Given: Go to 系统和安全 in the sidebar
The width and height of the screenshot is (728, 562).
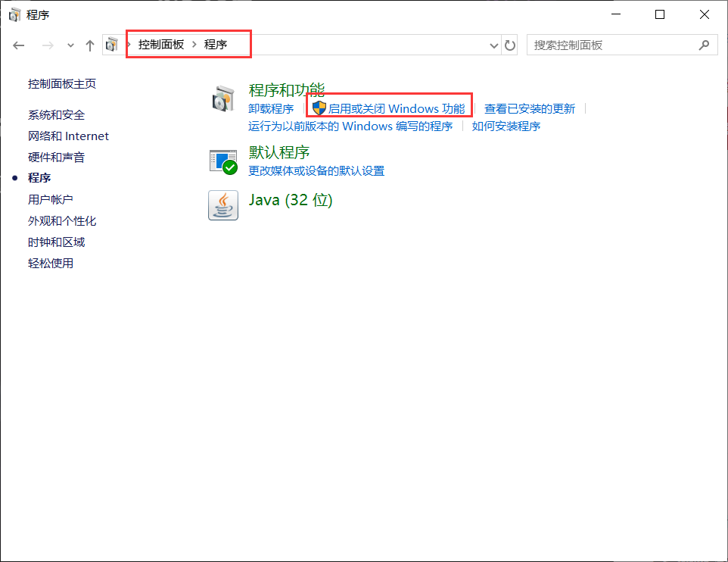Looking at the screenshot, I should [x=58, y=114].
